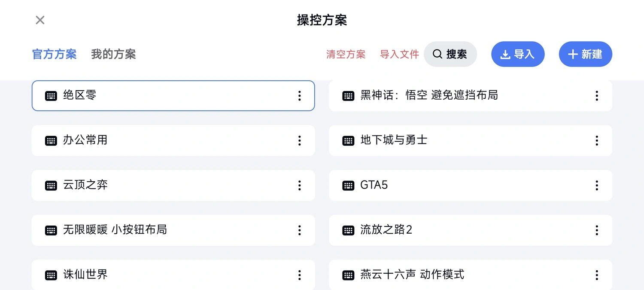Expand options menu for 燕云十六声 动作模式

point(597,275)
